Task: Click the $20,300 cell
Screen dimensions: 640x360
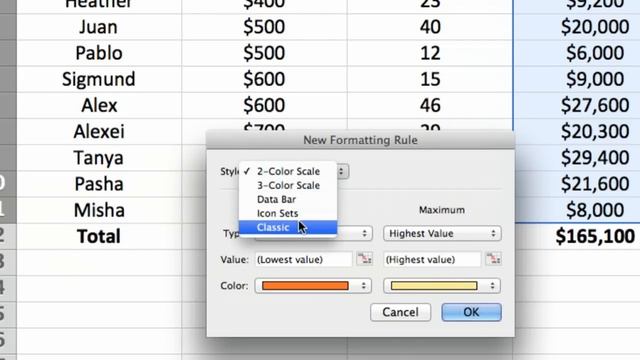Action: point(576,131)
